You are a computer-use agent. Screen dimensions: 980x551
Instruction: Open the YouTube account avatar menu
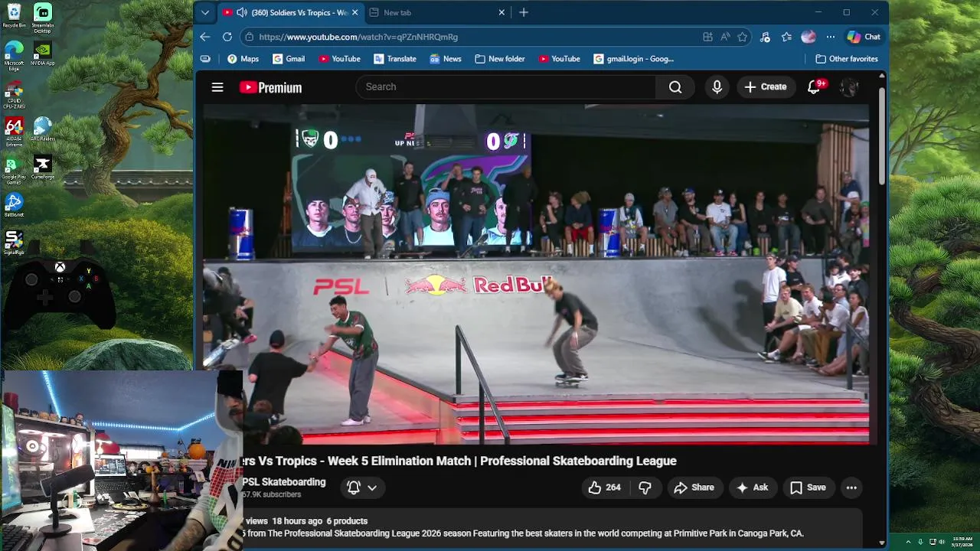[849, 87]
